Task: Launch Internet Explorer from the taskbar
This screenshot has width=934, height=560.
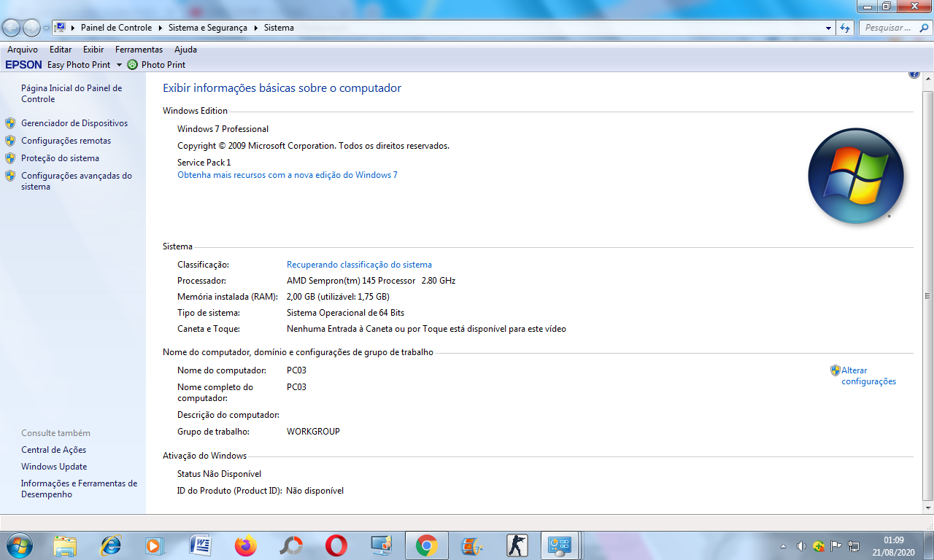Action: [x=110, y=545]
